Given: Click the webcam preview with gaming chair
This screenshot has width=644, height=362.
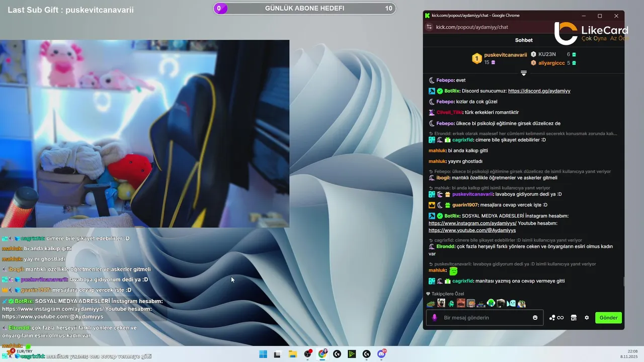Looking at the screenshot, I should [x=144, y=134].
